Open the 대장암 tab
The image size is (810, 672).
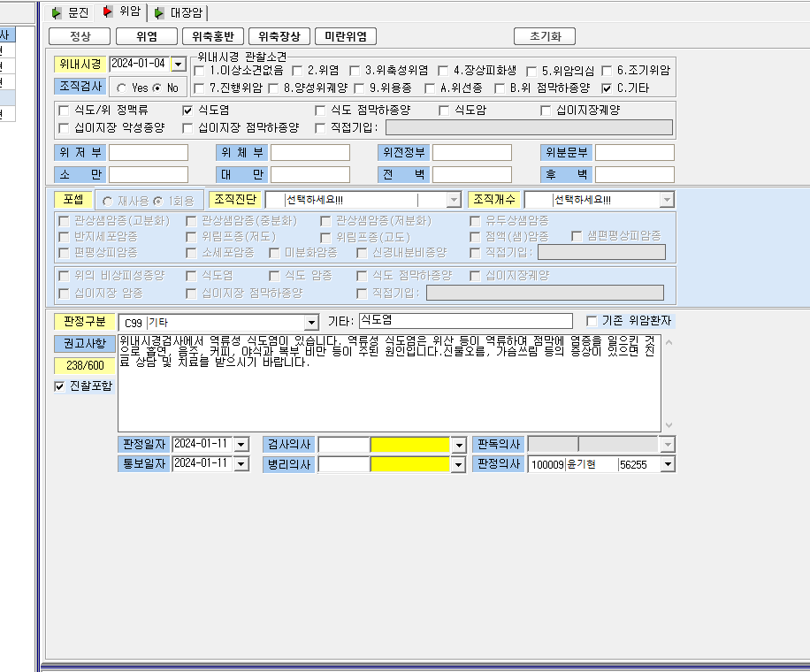[x=179, y=13]
